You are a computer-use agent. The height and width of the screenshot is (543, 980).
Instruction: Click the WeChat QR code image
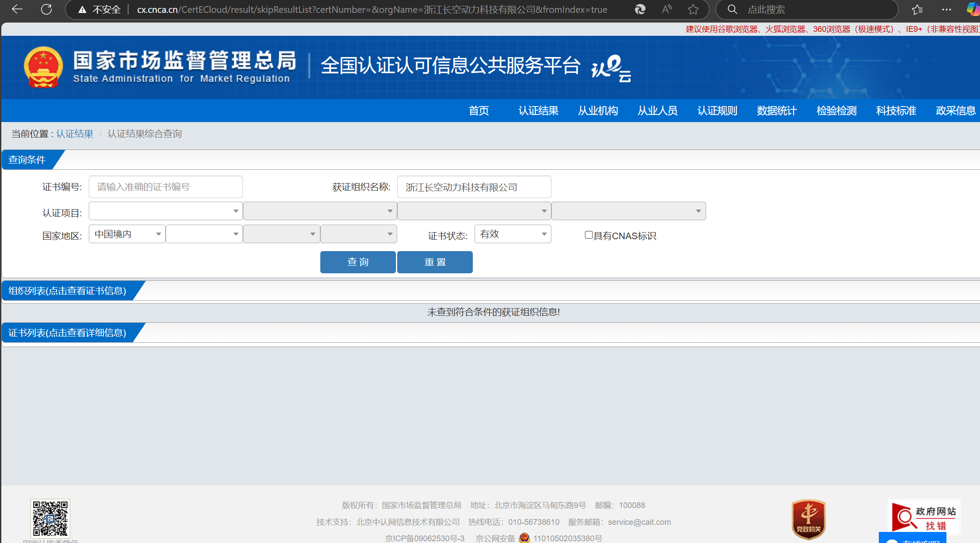click(x=50, y=518)
